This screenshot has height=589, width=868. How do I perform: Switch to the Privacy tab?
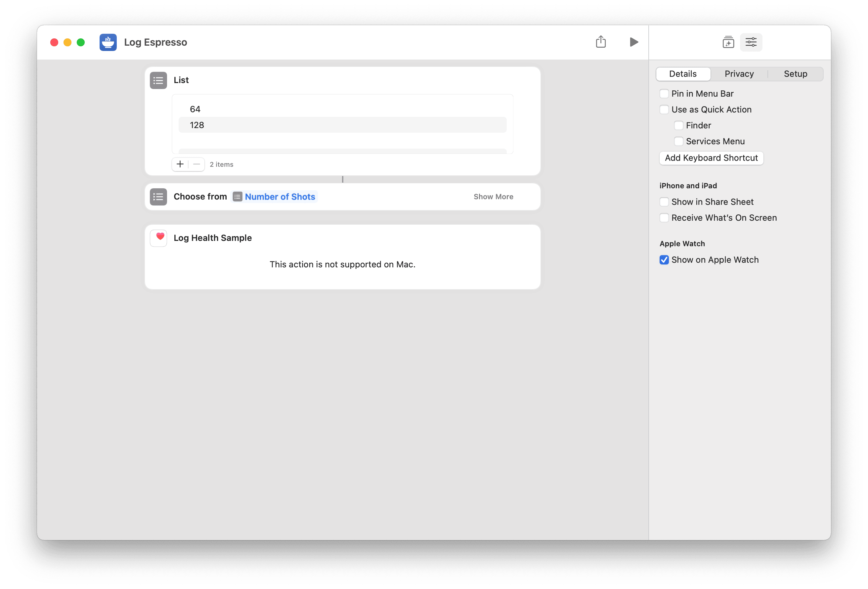[x=739, y=73]
